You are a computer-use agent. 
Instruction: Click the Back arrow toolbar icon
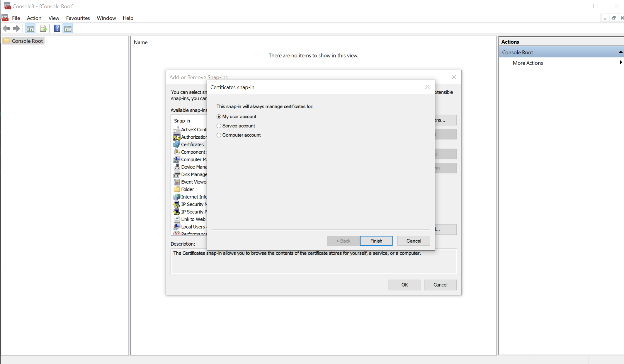click(x=6, y=28)
